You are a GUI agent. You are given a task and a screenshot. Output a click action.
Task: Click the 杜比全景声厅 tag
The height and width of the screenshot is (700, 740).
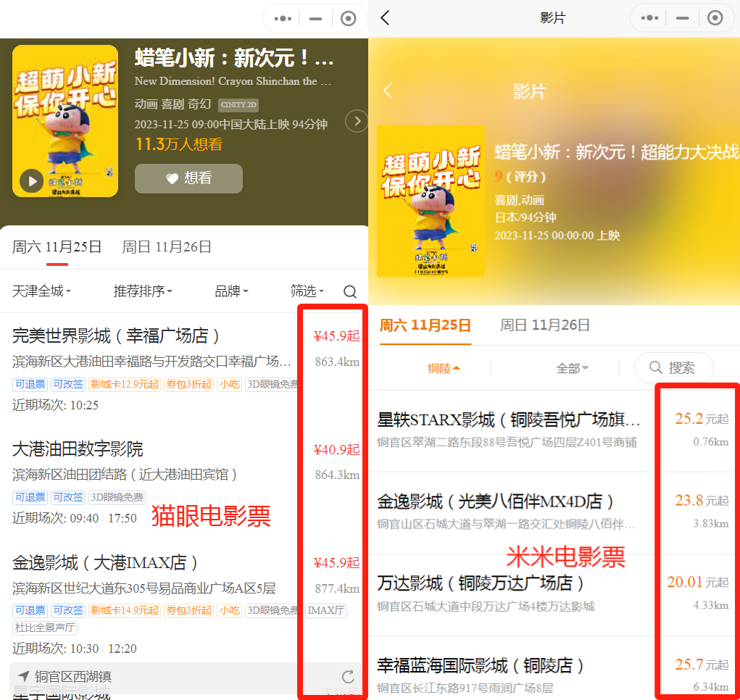coord(45,628)
